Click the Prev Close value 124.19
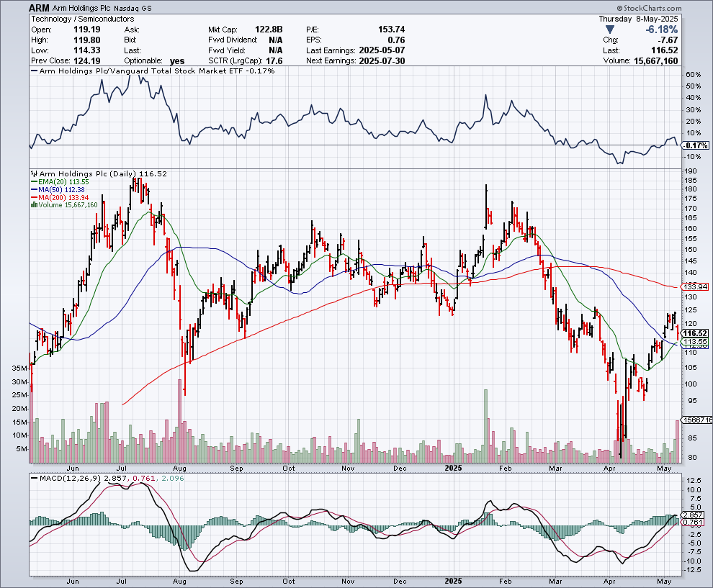 87,61
